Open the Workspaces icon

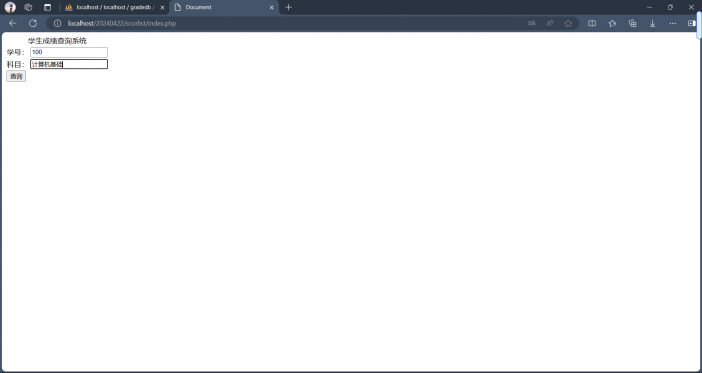[x=28, y=7]
